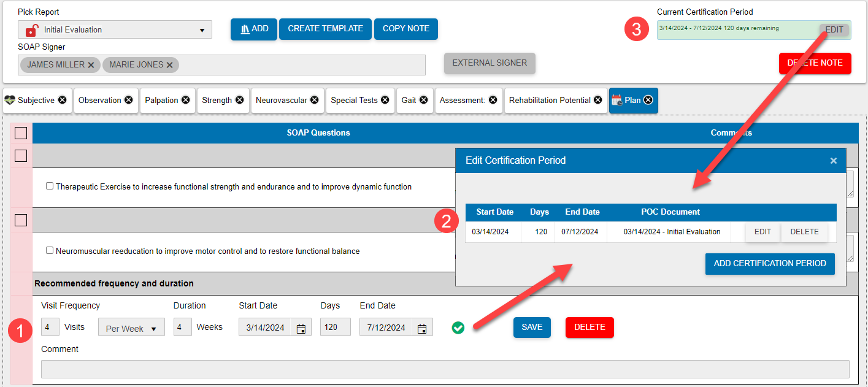Click ADD CERTIFICATION PERIOD
868x387 pixels.
click(x=770, y=264)
